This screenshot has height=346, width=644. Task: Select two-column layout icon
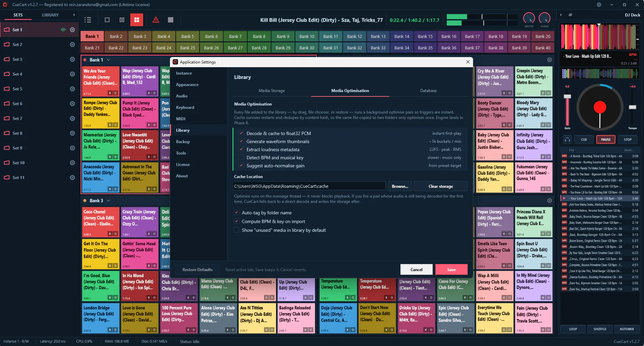[x=122, y=20]
